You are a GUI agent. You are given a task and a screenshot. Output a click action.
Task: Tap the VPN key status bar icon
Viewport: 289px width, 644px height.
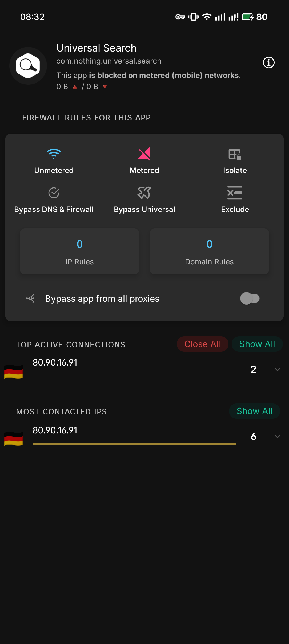click(x=180, y=17)
